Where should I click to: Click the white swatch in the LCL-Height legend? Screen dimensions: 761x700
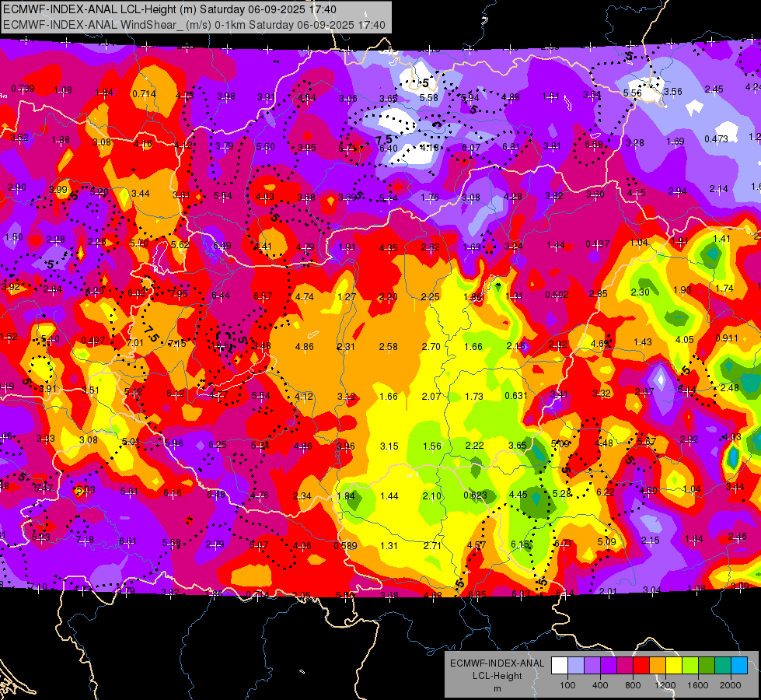(560, 665)
